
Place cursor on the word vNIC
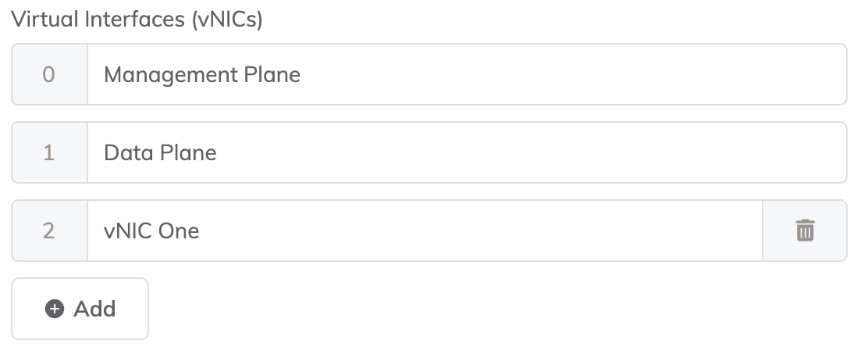pyautogui.click(x=128, y=231)
